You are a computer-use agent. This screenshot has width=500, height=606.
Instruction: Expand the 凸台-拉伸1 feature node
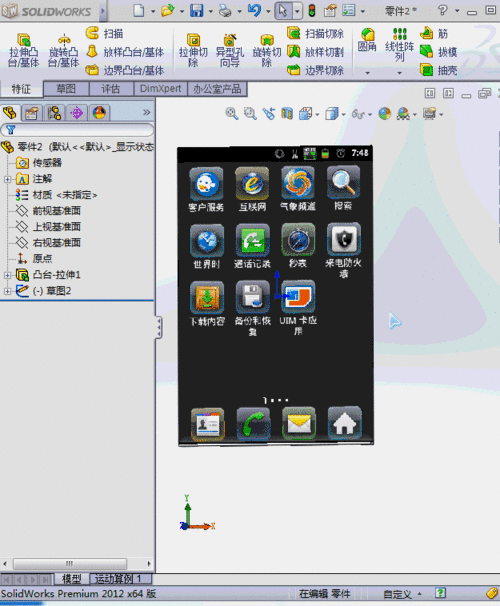click(x=7, y=275)
